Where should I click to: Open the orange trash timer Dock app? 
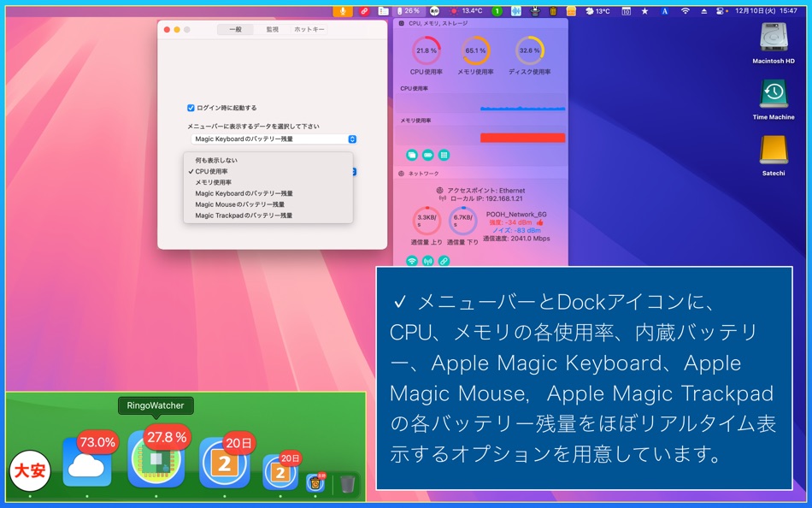point(315,484)
